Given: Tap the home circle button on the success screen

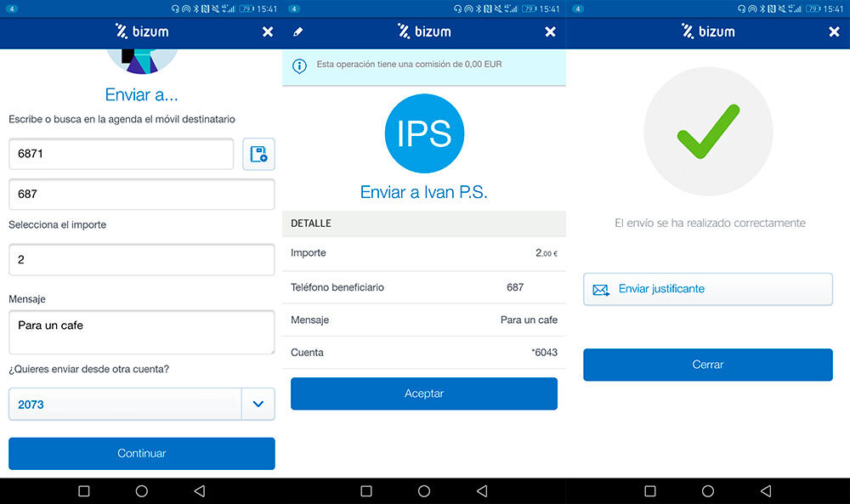Looking at the screenshot, I should (x=708, y=491).
